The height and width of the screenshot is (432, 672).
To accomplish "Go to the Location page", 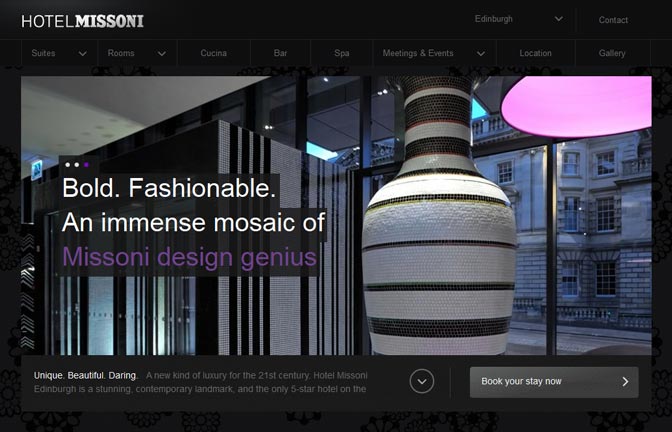I will pyautogui.click(x=535, y=53).
